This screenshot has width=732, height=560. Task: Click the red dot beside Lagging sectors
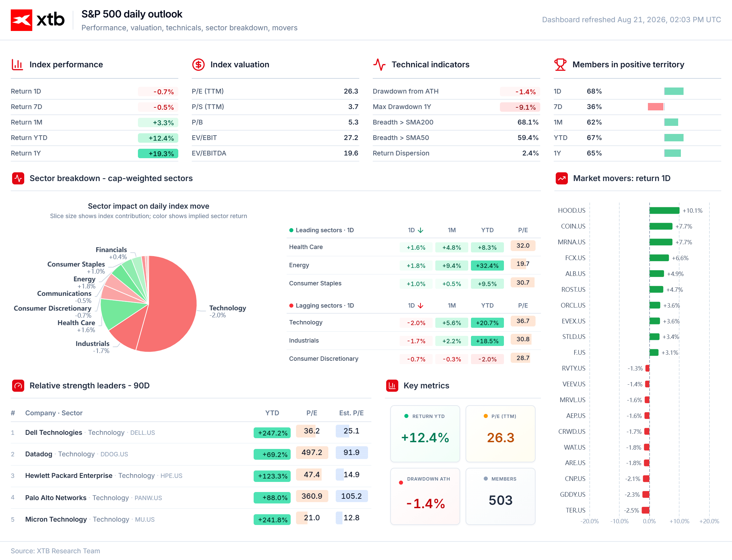[291, 306]
